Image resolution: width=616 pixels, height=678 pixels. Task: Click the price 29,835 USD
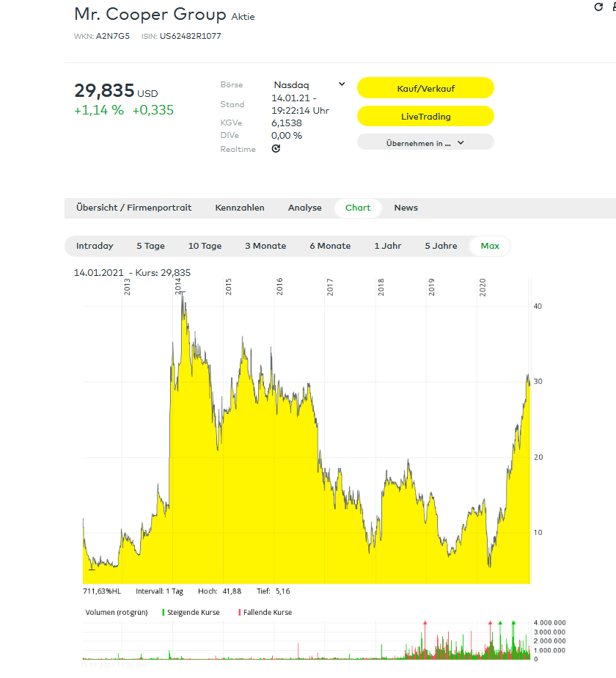tap(117, 91)
